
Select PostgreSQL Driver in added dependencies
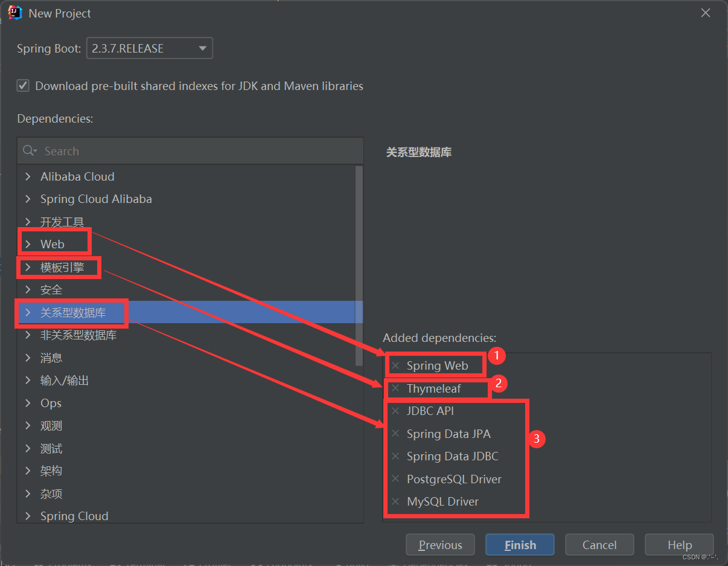click(x=454, y=479)
